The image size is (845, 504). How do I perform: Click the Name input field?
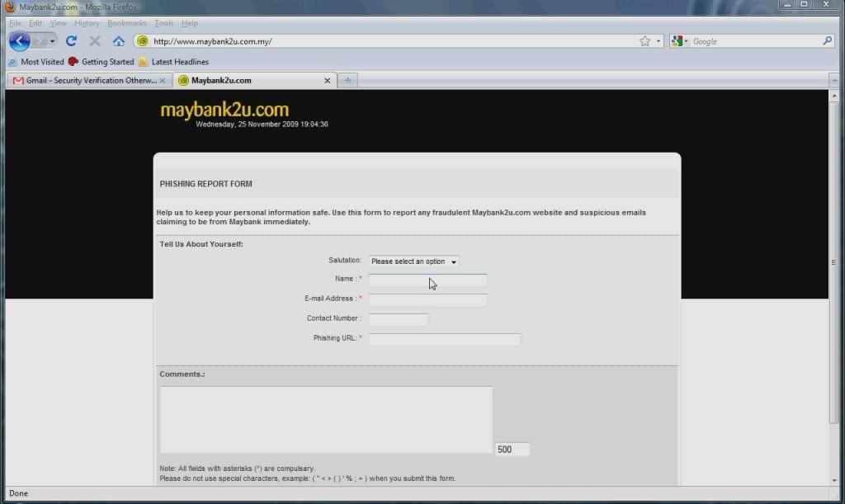(428, 280)
